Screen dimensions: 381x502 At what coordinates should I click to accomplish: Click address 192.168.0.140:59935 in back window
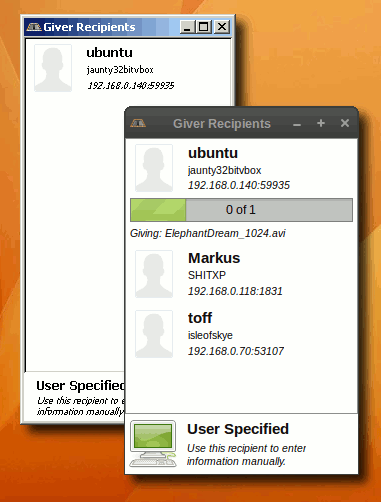pyautogui.click(x=130, y=86)
